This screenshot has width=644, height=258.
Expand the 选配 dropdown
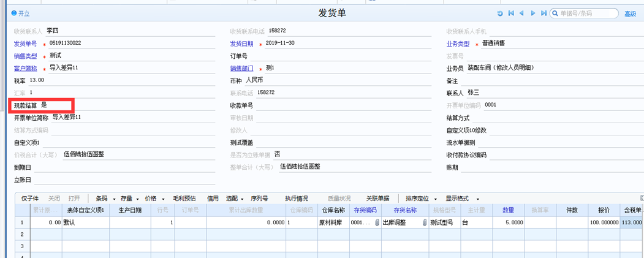pyautogui.click(x=242, y=199)
